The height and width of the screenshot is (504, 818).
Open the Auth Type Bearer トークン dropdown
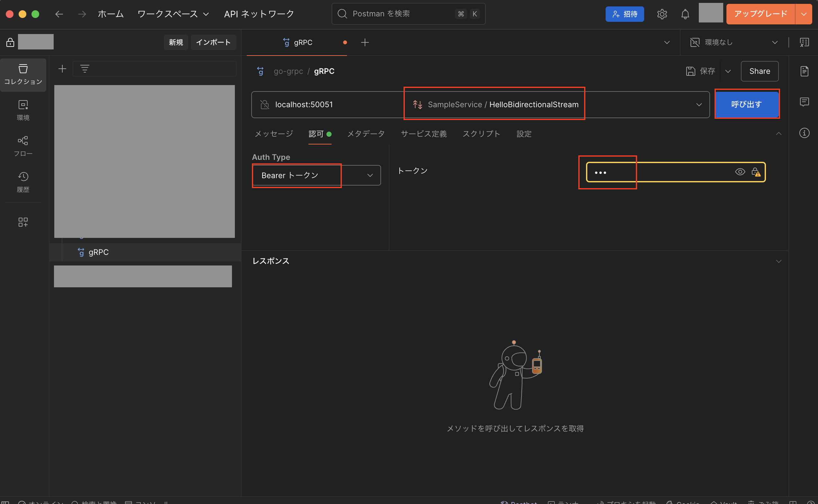tap(316, 175)
